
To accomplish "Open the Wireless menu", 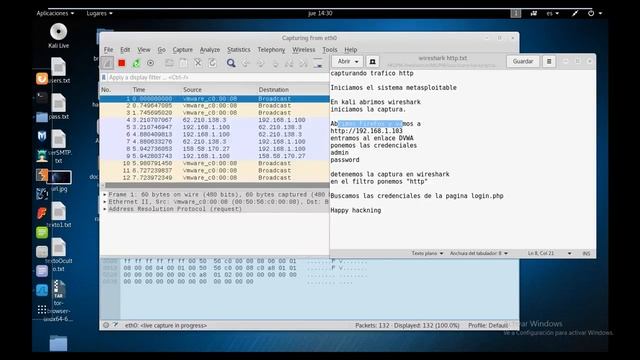I will 304,50.
